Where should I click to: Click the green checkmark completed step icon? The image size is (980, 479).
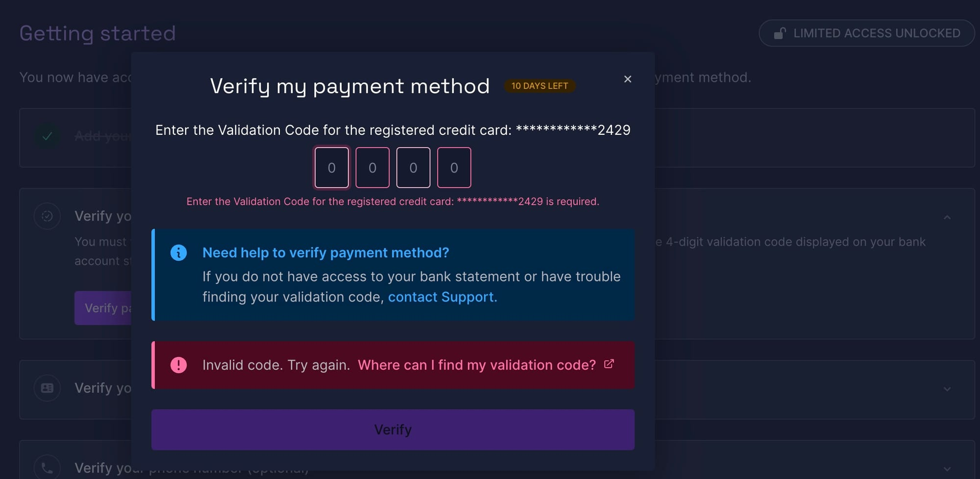click(47, 136)
